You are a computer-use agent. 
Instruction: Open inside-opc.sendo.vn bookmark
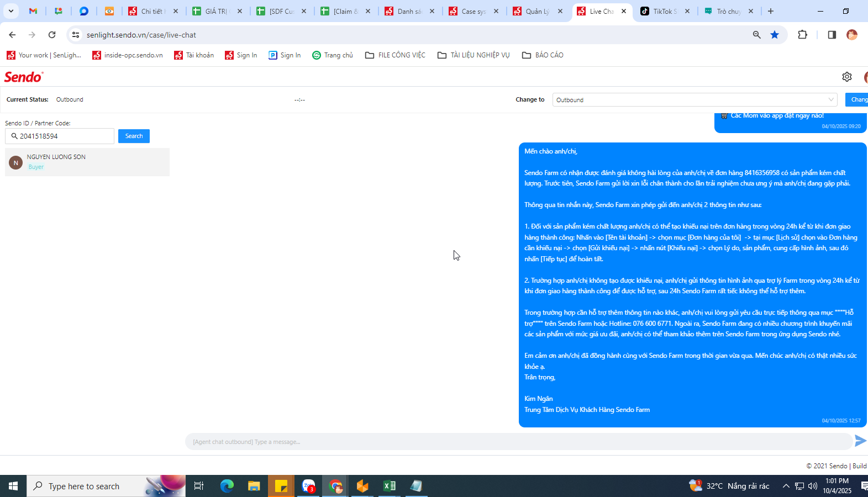tap(128, 55)
